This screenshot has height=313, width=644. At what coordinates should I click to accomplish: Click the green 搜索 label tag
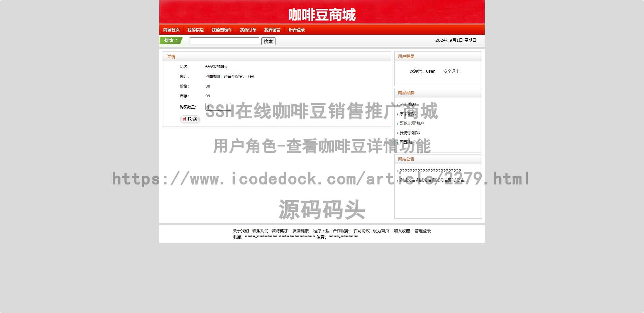(x=171, y=40)
